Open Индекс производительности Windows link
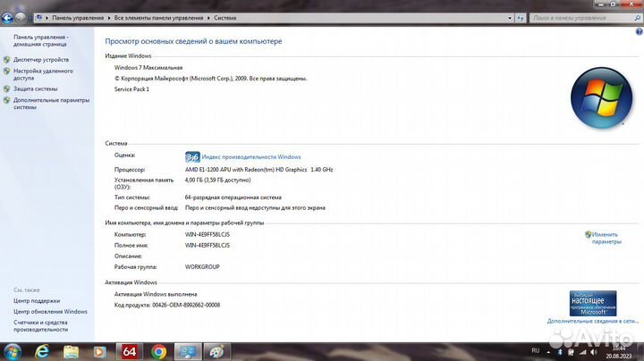This screenshot has height=361, width=644. pyautogui.click(x=251, y=156)
